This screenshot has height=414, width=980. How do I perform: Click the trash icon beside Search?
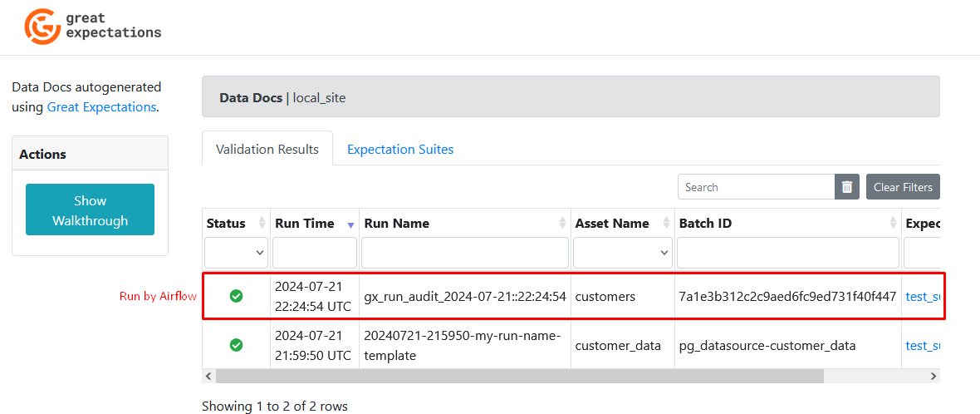point(847,187)
